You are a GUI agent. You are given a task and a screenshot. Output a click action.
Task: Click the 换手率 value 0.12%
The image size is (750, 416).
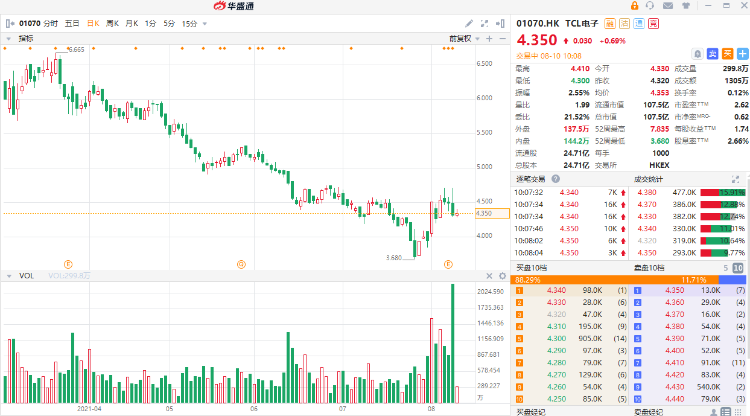coord(738,93)
